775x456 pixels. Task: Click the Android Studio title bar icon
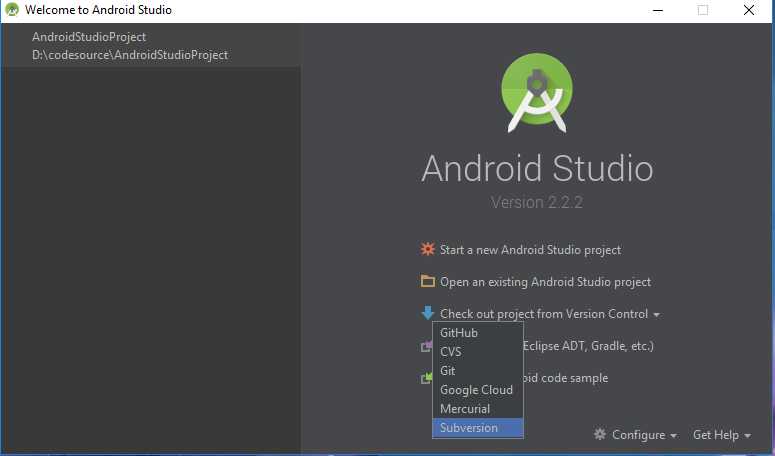[12, 10]
